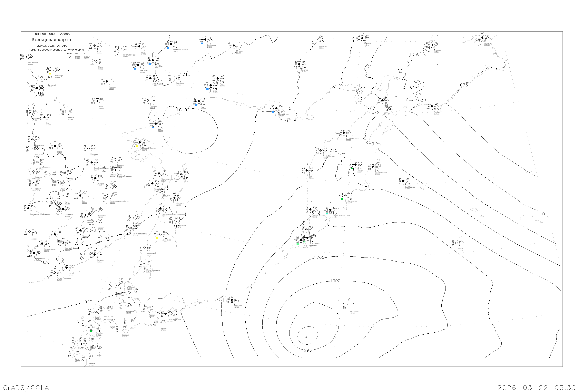Click the green square at Семлячики station
This screenshot has width=588, height=392.
pyautogui.click(x=342, y=199)
